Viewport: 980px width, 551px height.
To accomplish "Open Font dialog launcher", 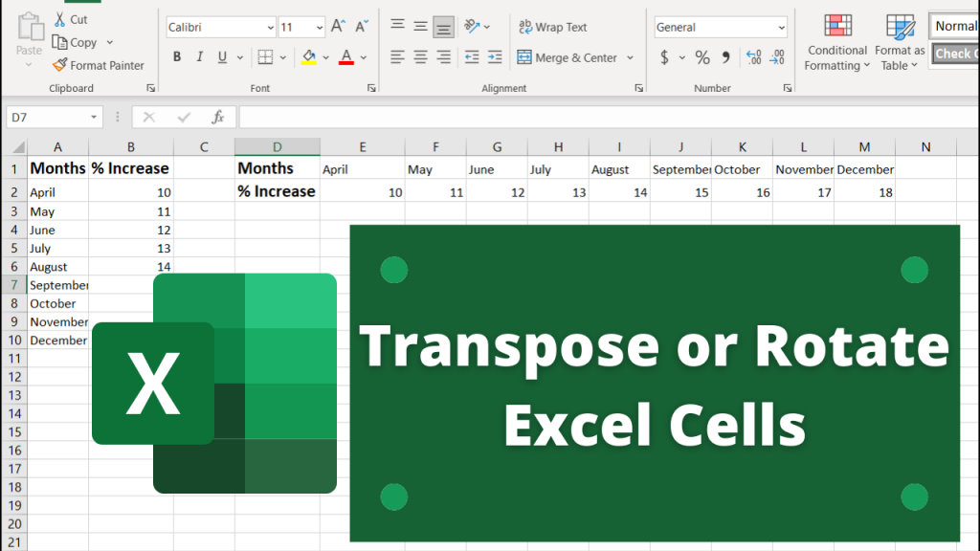I will 371,88.
